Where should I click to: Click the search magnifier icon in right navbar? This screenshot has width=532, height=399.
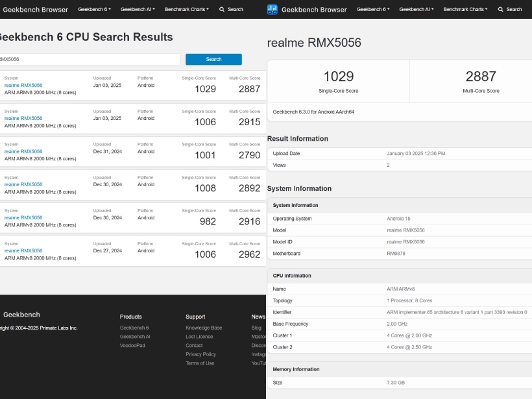tap(500, 10)
